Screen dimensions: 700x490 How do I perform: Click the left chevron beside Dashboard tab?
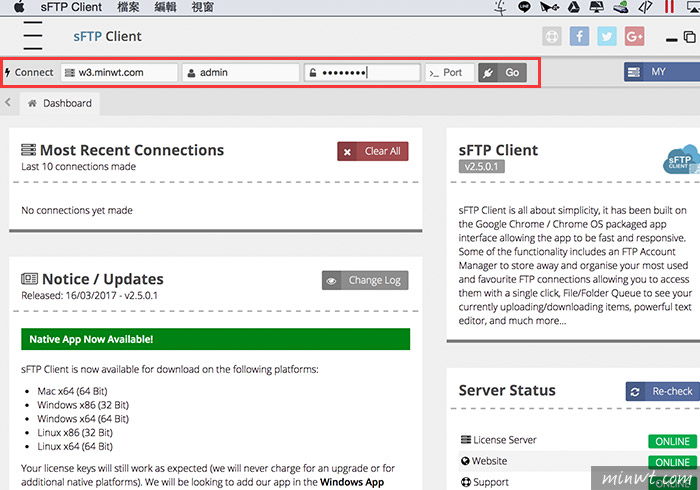click(8, 102)
